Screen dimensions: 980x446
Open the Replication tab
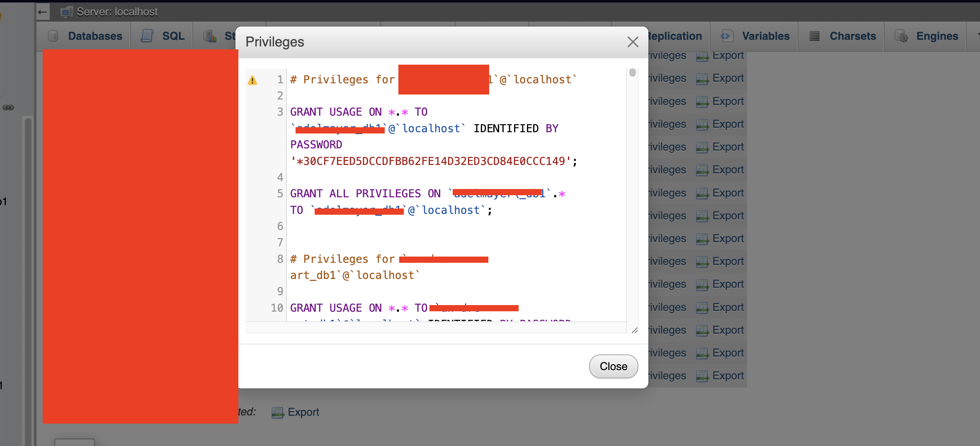click(674, 36)
